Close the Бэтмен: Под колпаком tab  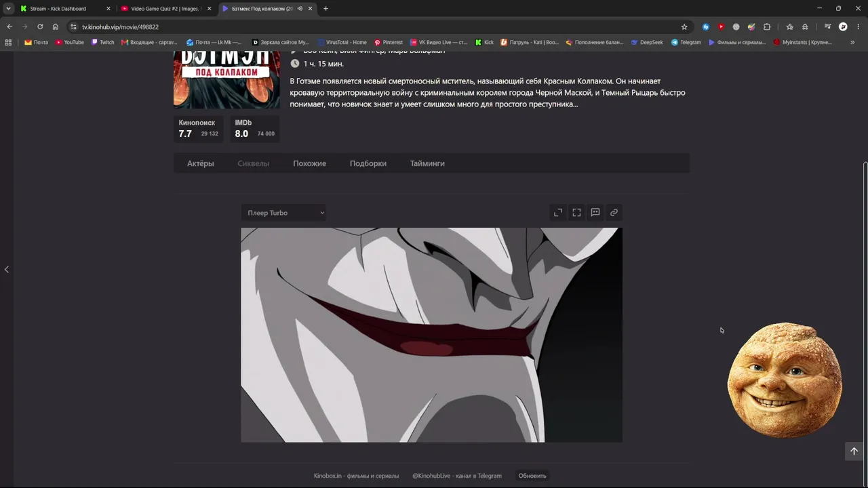(x=311, y=9)
